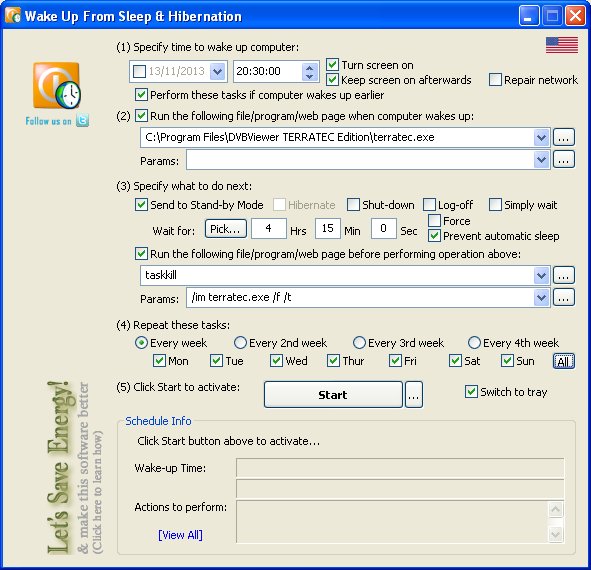
Task: Expand the terratec.exe program path dropdown
Action: (542, 137)
